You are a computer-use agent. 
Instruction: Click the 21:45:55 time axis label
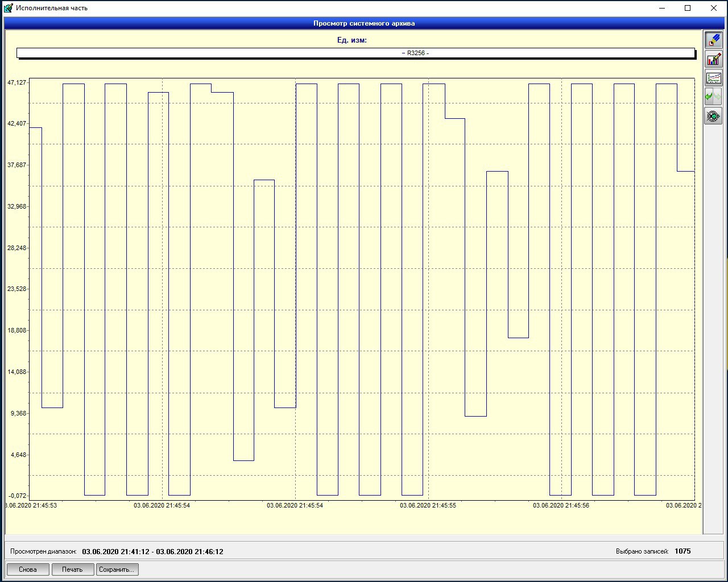(x=428, y=505)
